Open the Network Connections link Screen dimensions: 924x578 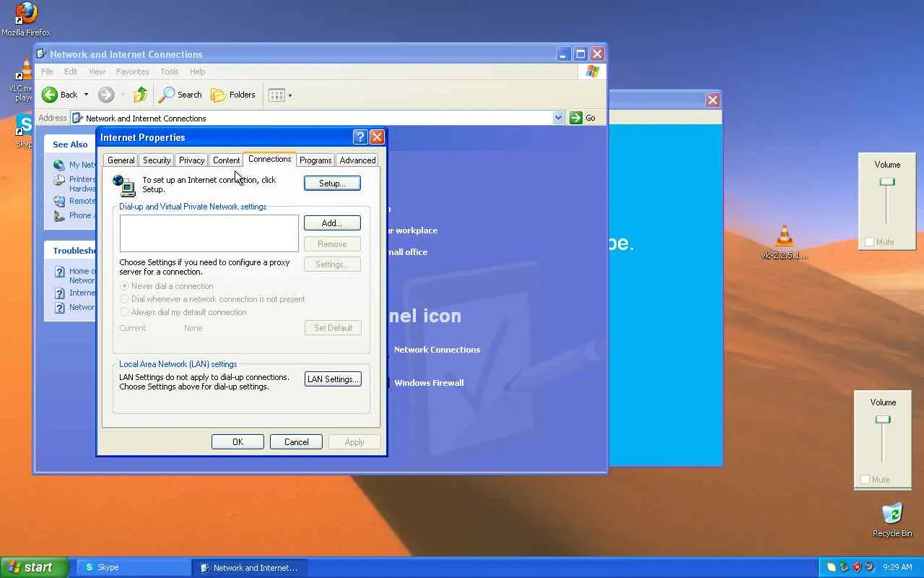[x=437, y=350]
